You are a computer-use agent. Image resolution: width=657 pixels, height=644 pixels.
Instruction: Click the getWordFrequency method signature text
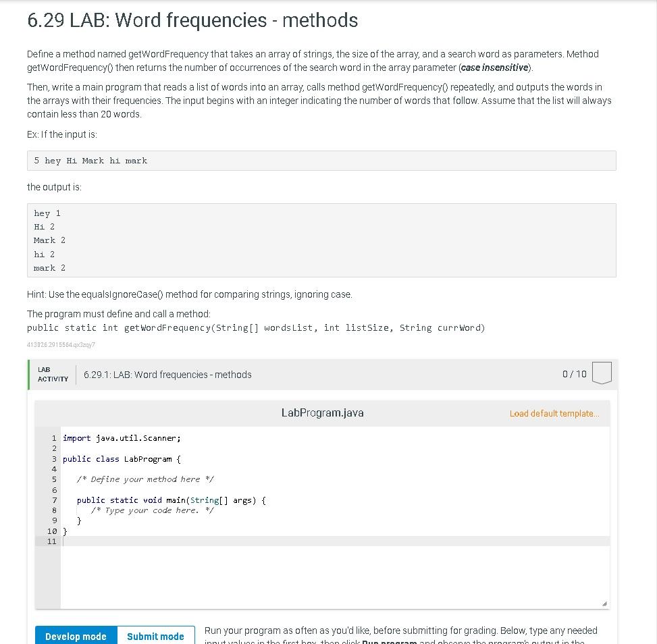(257, 327)
